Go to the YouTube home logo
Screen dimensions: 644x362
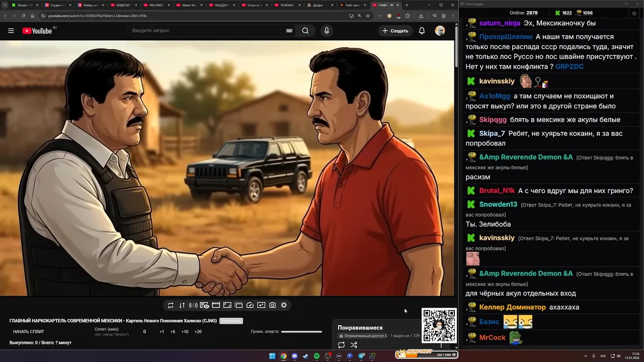click(37, 31)
